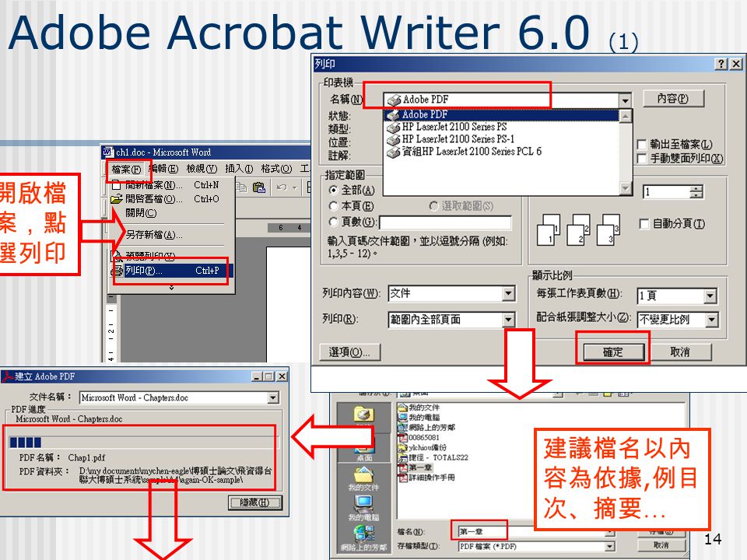
Task: Click the open-folder icon beside 開啟舊檔
Action: pyautogui.click(x=117, y=199)
